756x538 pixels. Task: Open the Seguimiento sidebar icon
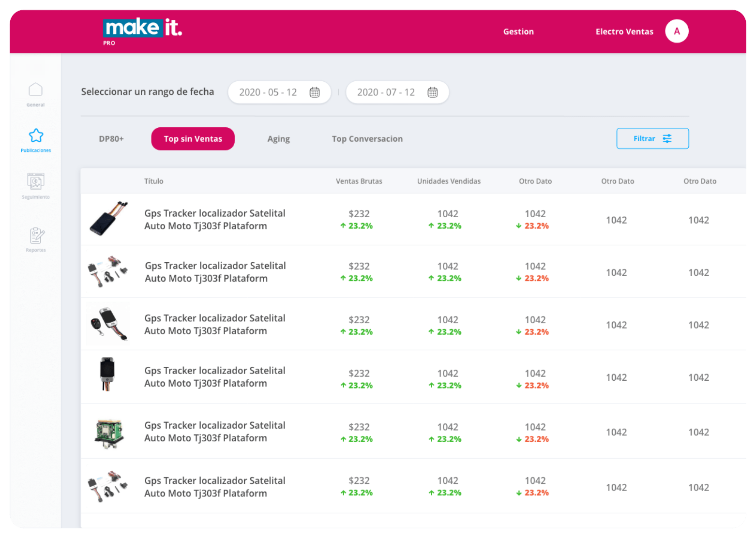(36, 181)
